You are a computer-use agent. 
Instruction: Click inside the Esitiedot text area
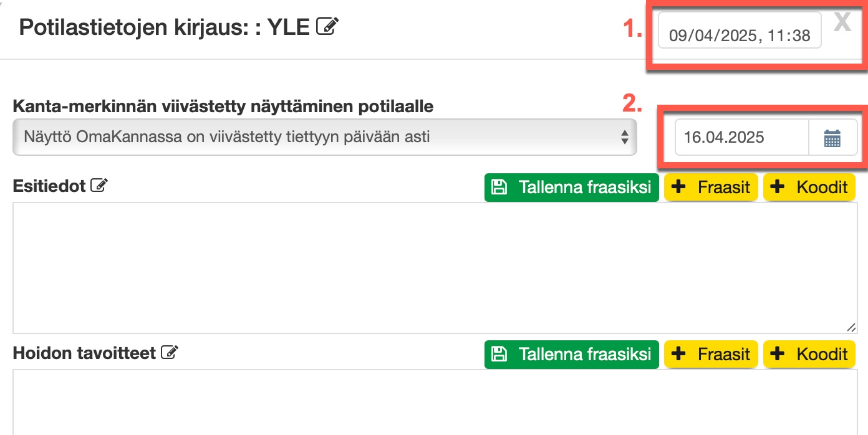[434, 268]
